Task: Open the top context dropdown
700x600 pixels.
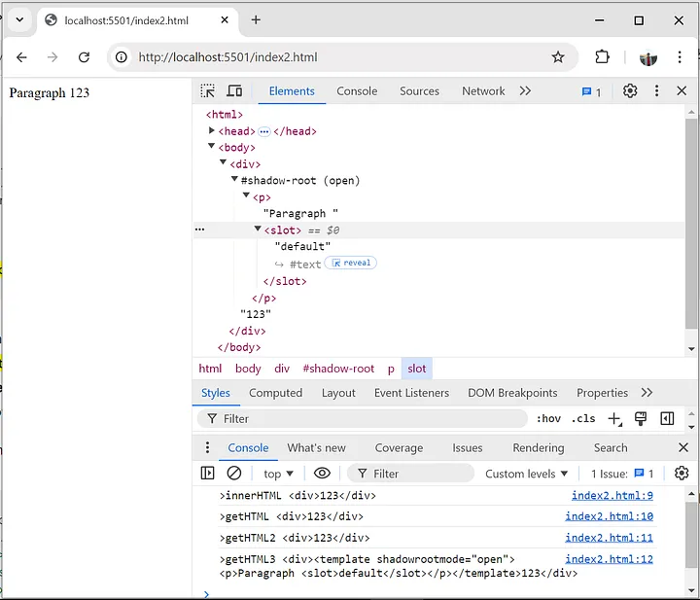Action: (278, 474)
